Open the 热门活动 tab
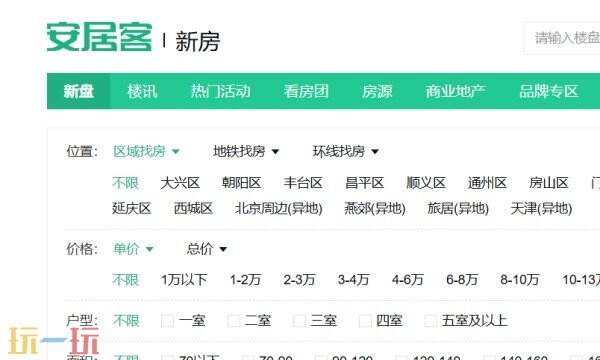 pos(220,91)
